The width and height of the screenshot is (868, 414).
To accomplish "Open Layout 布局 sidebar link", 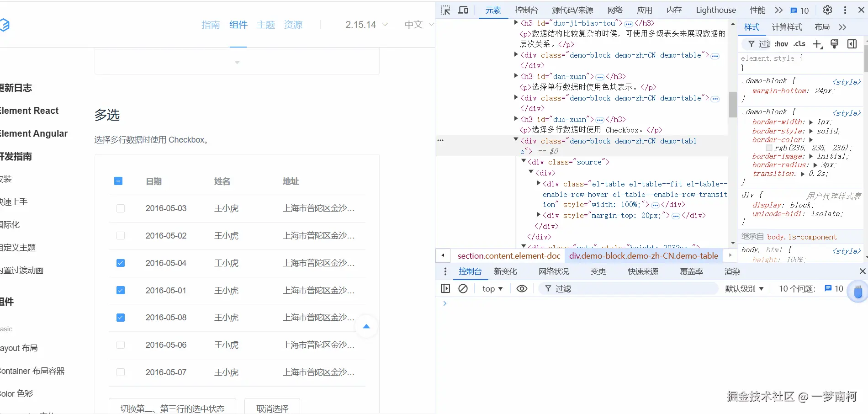I will (19, 348).
